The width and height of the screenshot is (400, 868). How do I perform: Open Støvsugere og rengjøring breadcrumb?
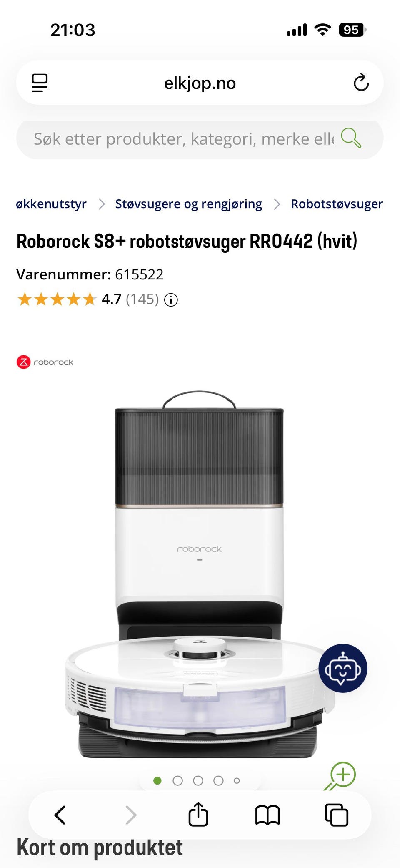[189, 204]
